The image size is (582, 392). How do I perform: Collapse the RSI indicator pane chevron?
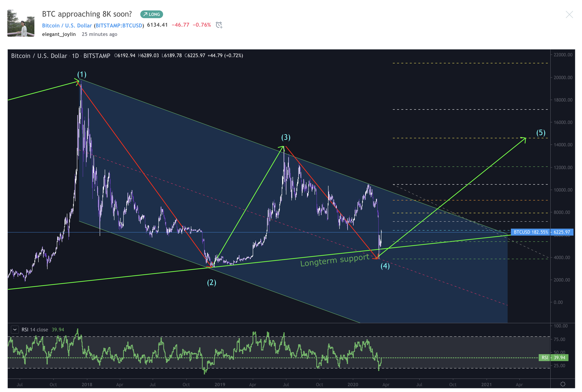click(15, 329)
